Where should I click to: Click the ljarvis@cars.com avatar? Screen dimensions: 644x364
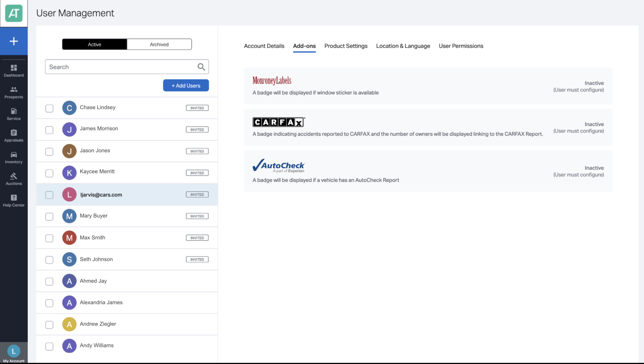(x=69, y=195)
